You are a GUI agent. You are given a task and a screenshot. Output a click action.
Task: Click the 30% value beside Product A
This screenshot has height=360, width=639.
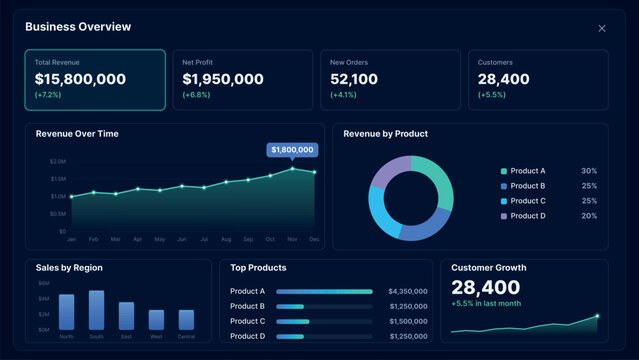tap(589, 171)
